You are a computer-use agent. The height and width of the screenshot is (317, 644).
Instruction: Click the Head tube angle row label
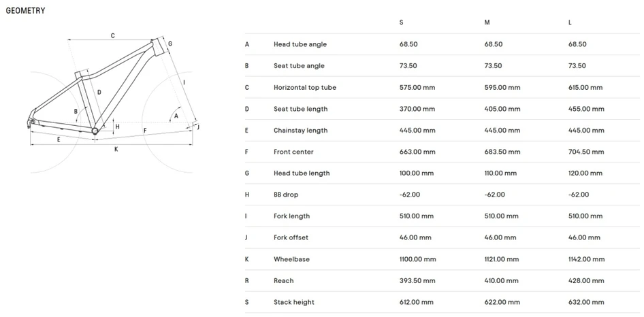pyautogui.click(x=300, y=44)
